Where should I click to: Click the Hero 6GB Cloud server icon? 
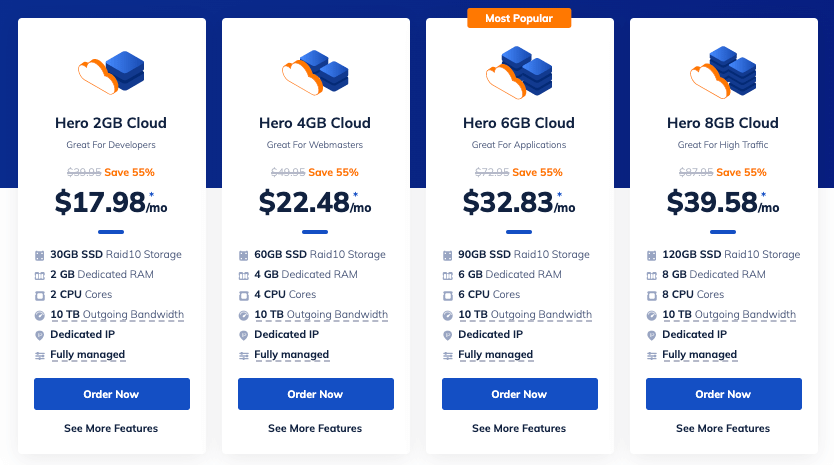pos(519,70)
